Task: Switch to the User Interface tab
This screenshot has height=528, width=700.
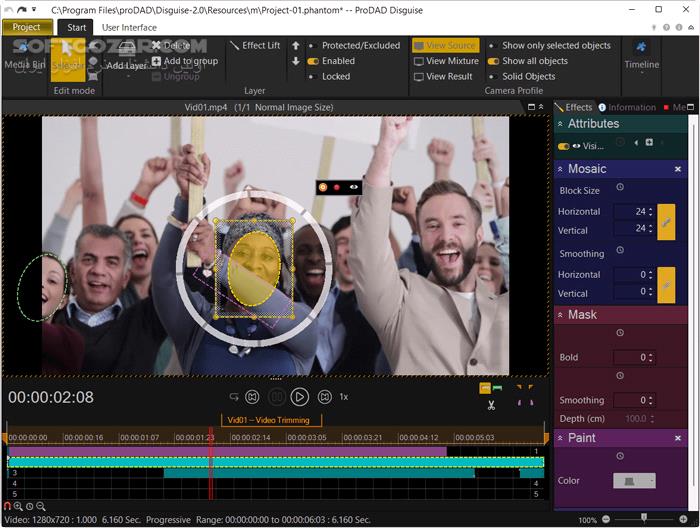Action: click(x=129, y=27)
